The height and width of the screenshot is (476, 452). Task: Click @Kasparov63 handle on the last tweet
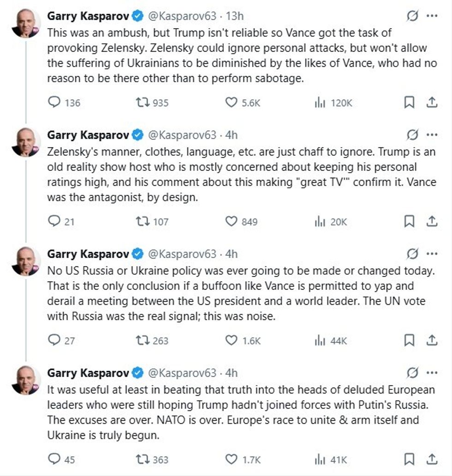click(181, 373)
